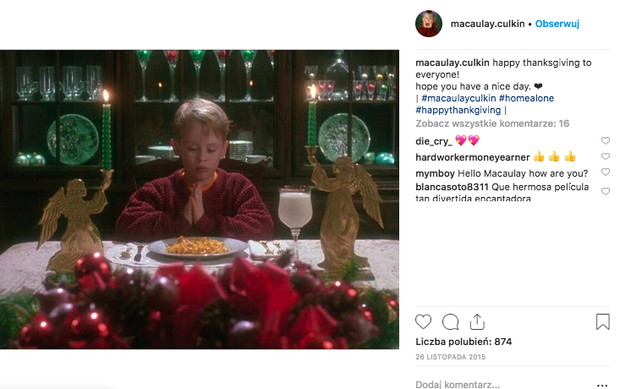This screenshot has width=620, height=389.
Task: Follow the account via Obserwuj
Action: point(557,24)
